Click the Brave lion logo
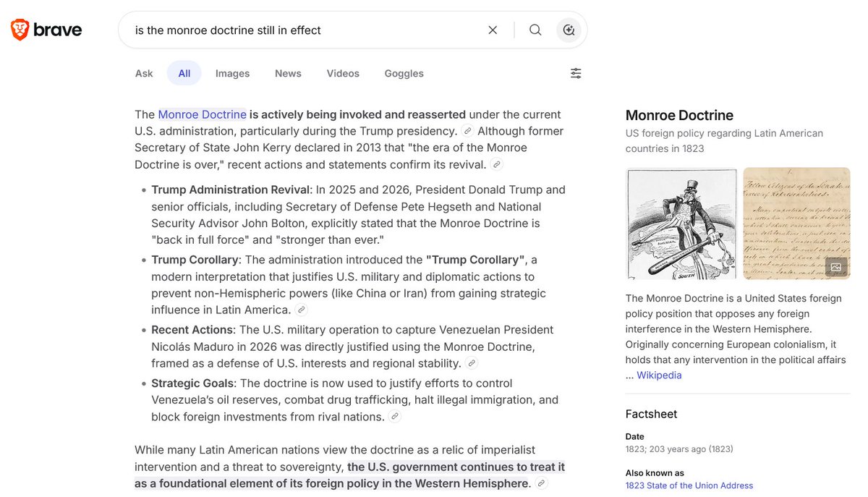 click(20, 30)
